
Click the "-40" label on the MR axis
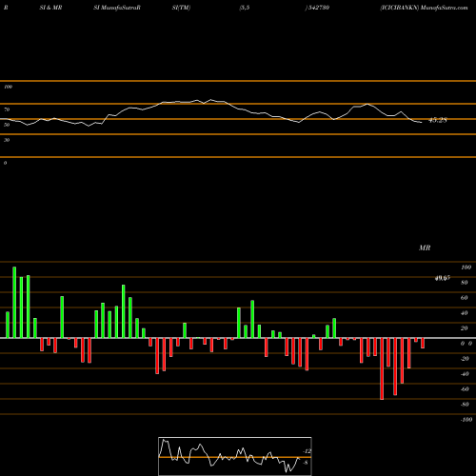point(465,374)
